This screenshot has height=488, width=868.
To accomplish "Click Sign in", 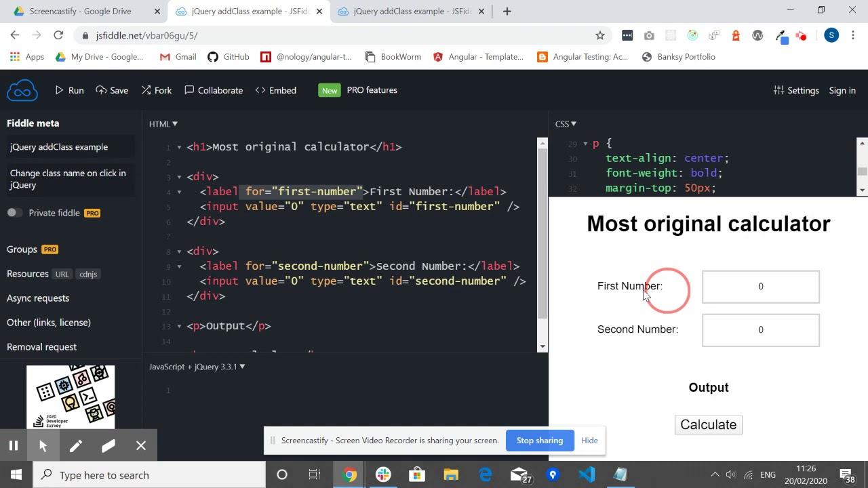I will [842, 90].
